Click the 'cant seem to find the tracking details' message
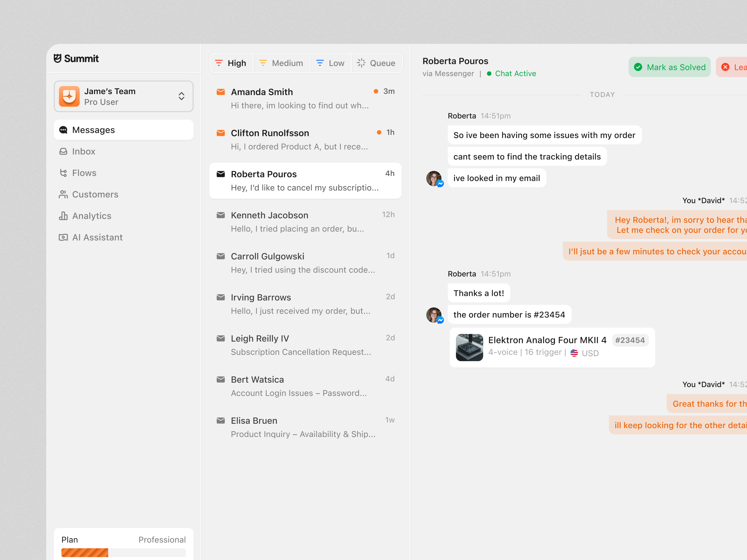 527,157
